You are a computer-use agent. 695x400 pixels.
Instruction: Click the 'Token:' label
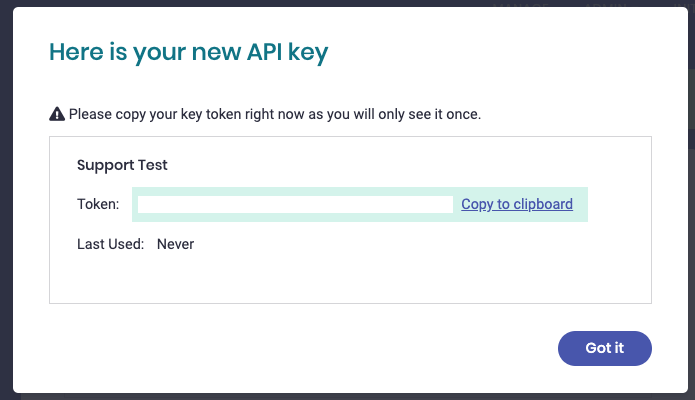point(98,204)
